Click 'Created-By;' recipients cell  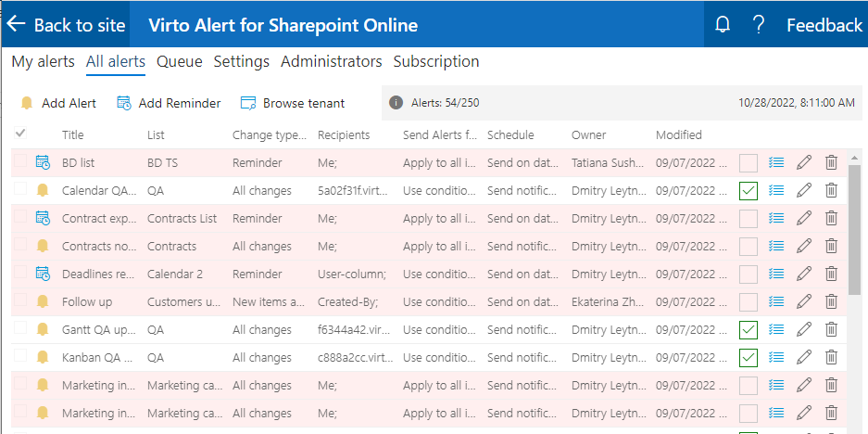tap(347, 301)
